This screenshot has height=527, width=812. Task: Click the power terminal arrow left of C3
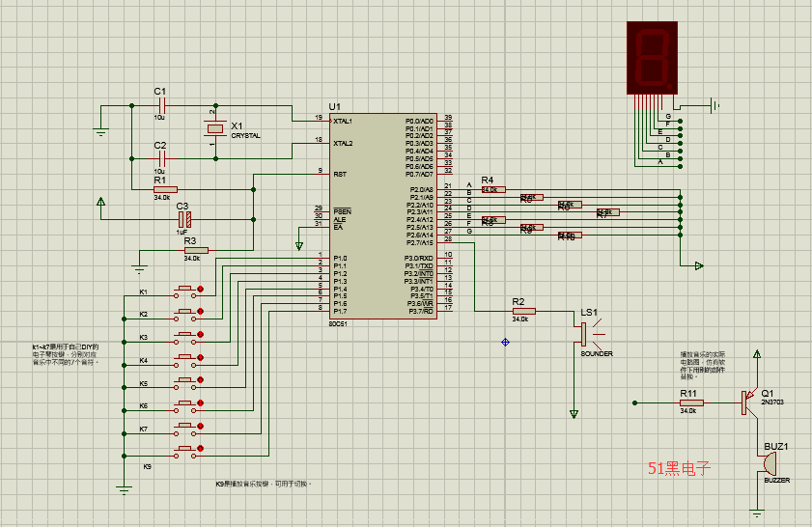coord(101,202)
